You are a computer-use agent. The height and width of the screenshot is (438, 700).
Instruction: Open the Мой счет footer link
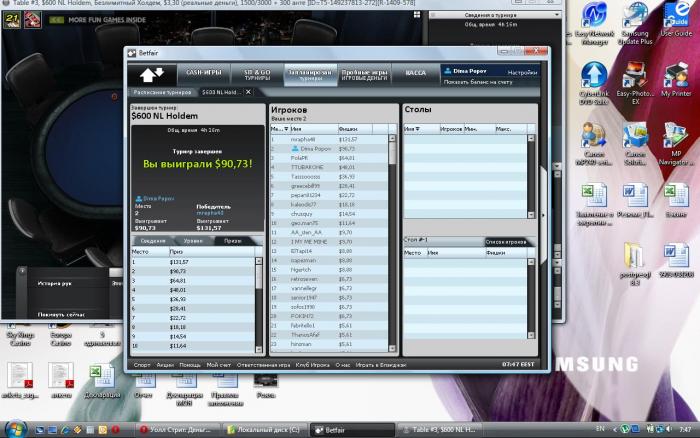coord(218,365)
